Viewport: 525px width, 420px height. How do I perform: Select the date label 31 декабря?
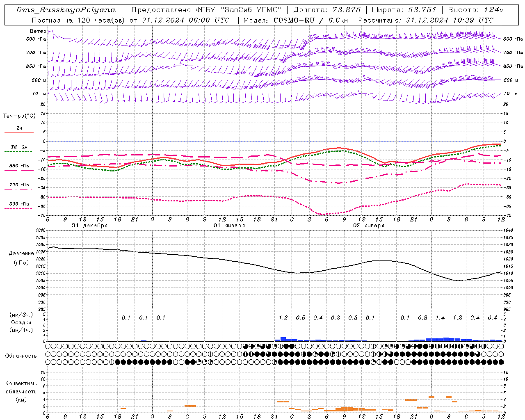pos(89,226)
